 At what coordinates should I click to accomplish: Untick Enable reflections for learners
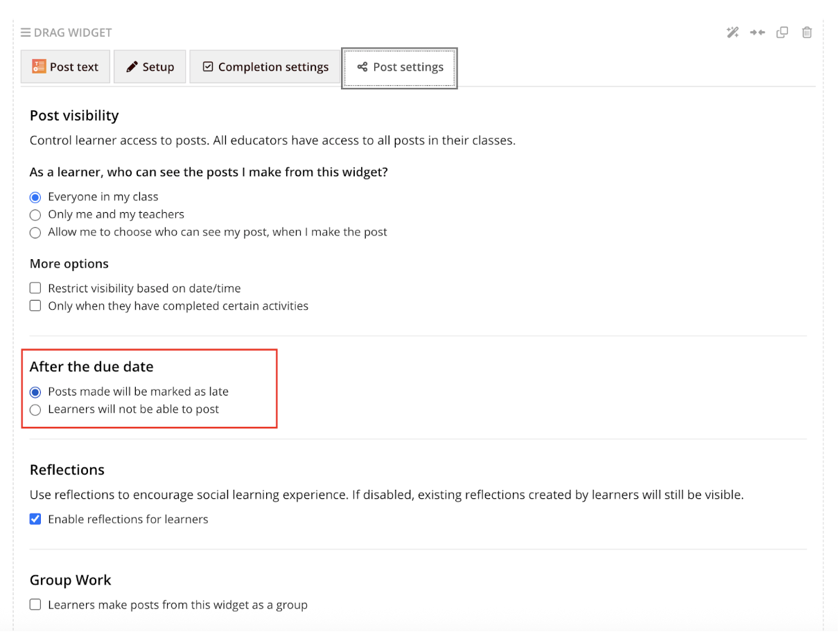pyautogui.click(x=35, y=519)
